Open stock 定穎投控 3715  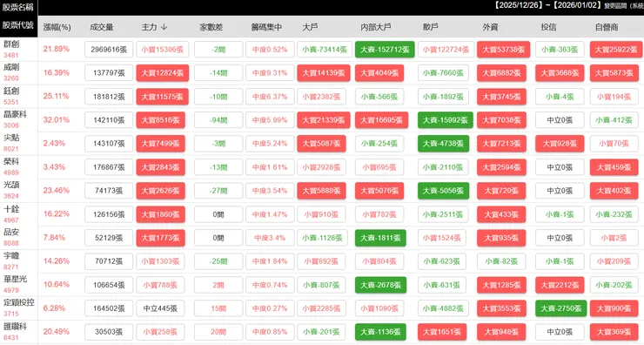(x=18, y=308)
